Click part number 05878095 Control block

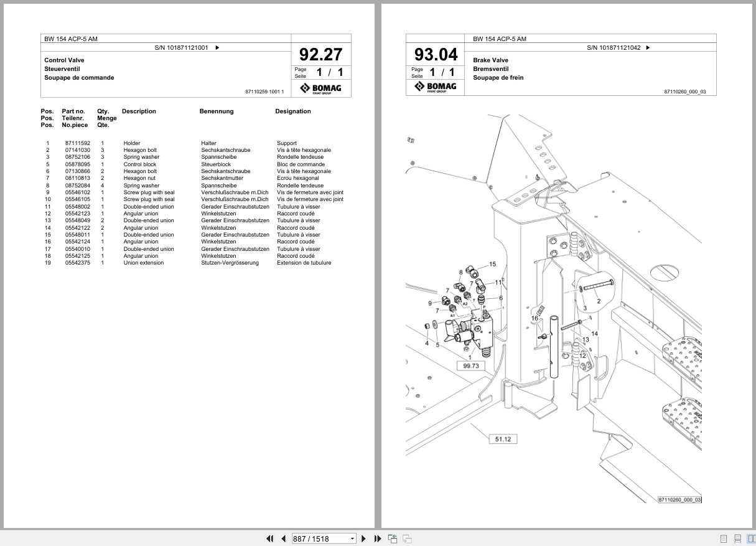tap(77, 164)
